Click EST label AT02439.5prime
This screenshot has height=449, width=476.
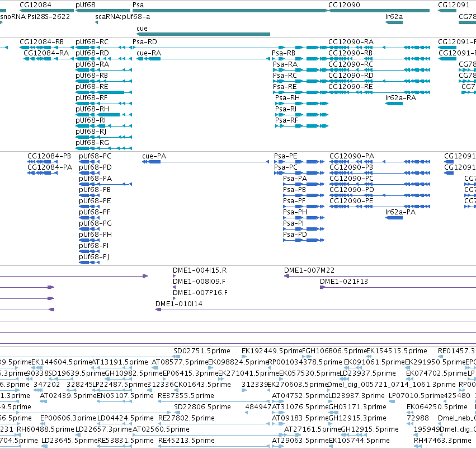[68, 395]
